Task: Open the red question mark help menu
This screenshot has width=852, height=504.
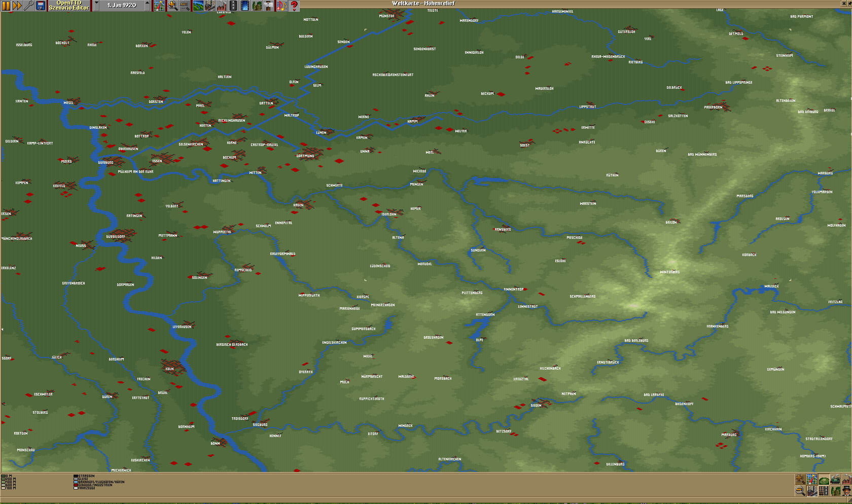Action: 294,6
